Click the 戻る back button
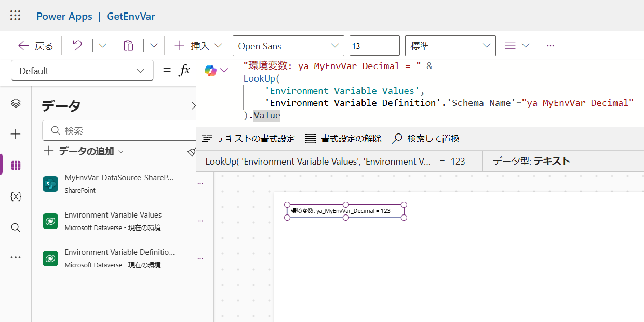Screen dimensions: 644x322 coord(36,46)
